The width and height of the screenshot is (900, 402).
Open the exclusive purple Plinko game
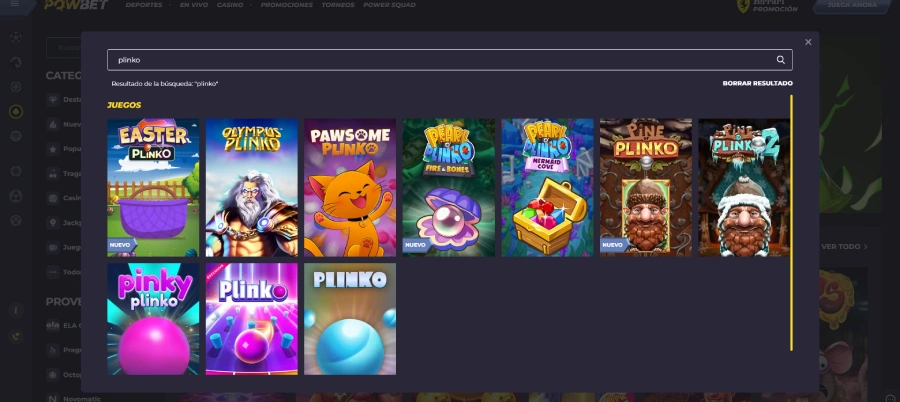[252, 319]
